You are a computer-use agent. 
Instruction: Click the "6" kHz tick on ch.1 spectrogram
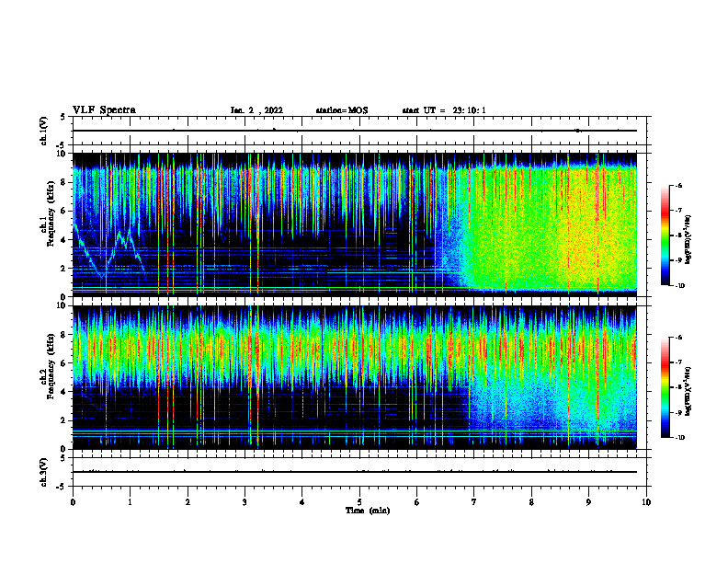click(x=63, y=211)
